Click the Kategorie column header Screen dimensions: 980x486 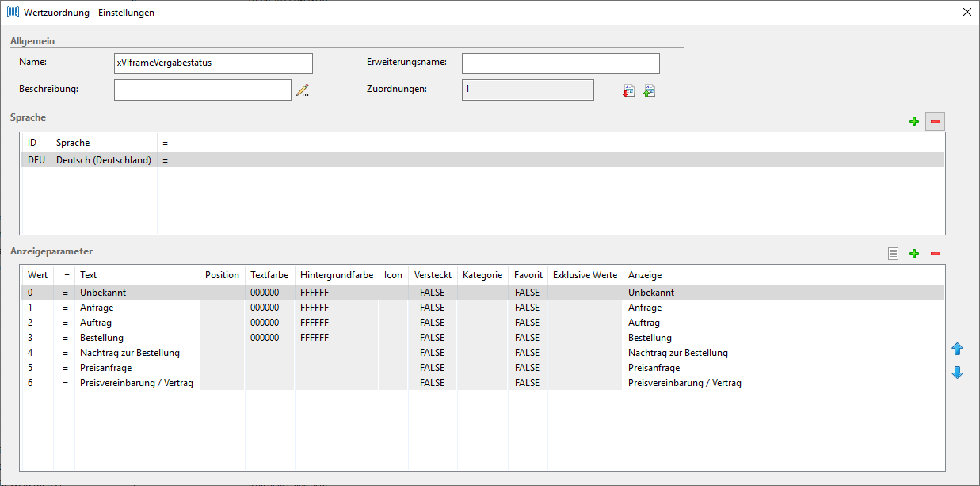pos(482,275)
